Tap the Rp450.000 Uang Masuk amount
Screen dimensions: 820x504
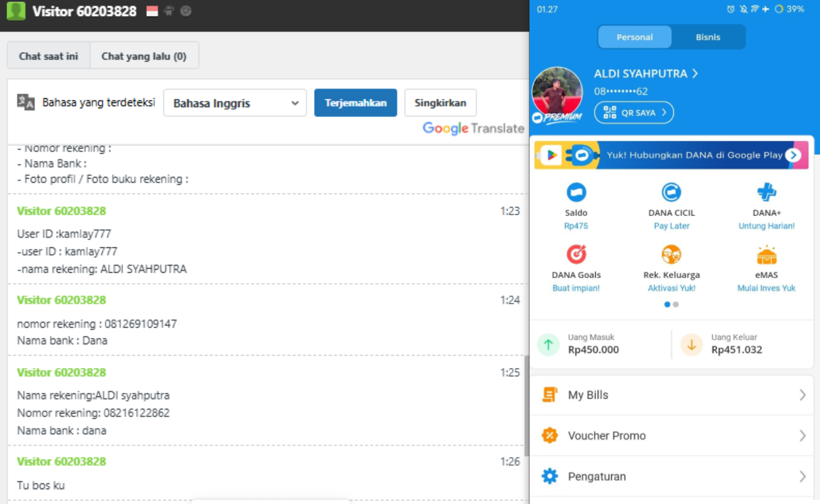593,350
